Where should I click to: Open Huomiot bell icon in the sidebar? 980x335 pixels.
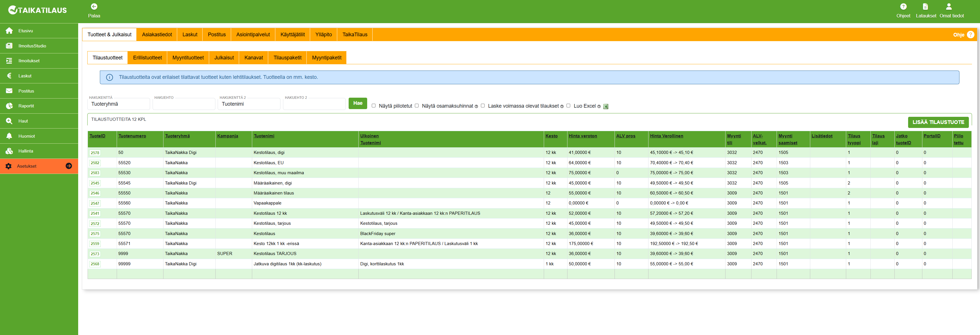point(9,136)
